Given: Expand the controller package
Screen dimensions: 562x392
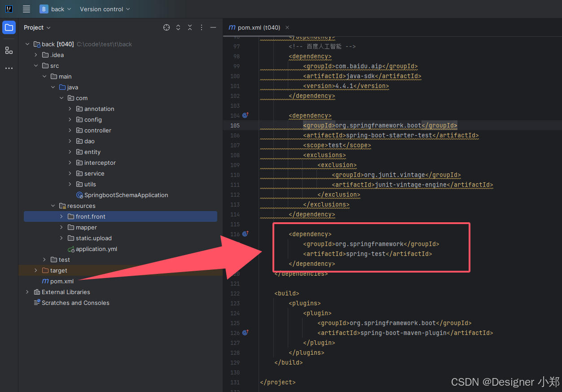Looking at the screenshot, I should pos(70,130).
